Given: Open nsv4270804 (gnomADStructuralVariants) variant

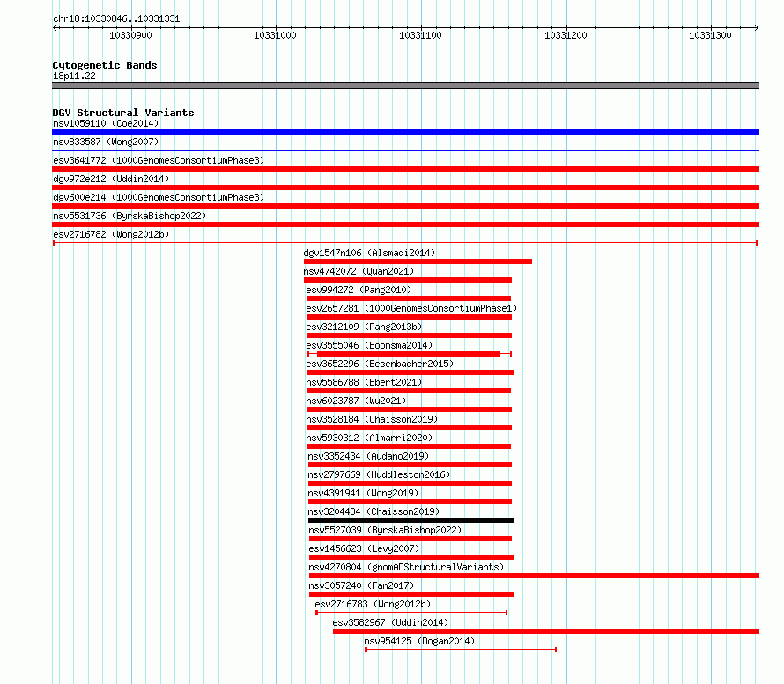Looking at the screenshot, I should 406,567.
